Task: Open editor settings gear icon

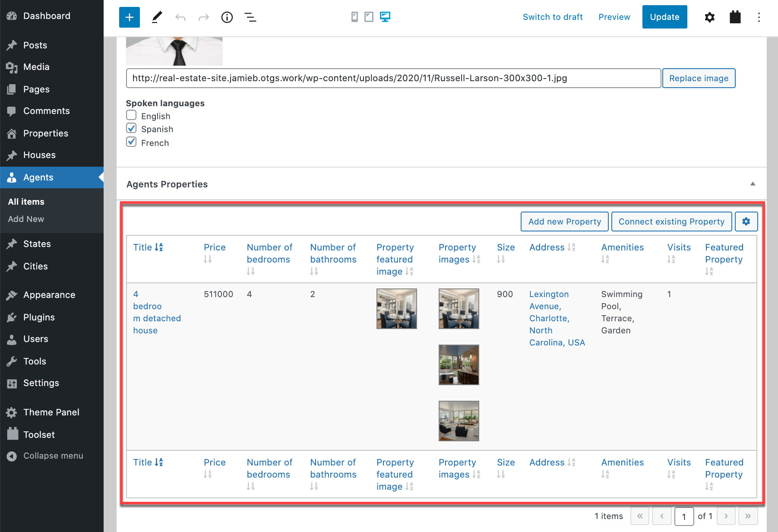Action: 710,17
